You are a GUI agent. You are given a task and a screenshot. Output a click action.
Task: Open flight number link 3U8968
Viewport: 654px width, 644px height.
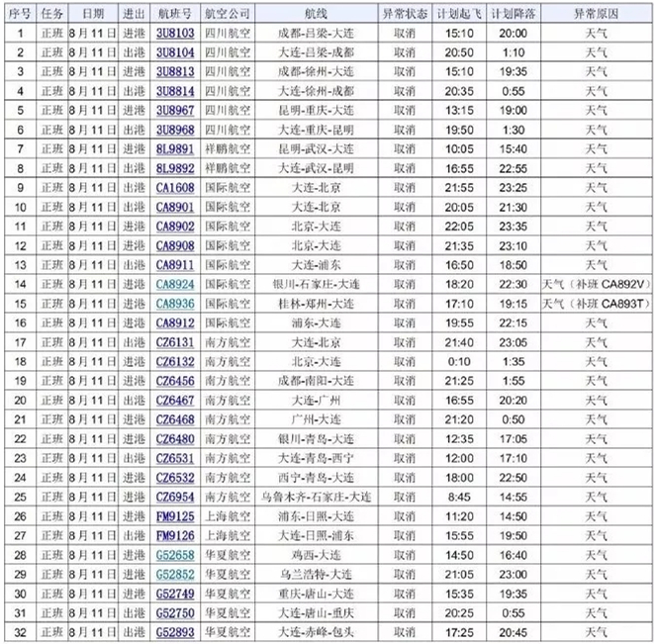[x=175, y=130]
